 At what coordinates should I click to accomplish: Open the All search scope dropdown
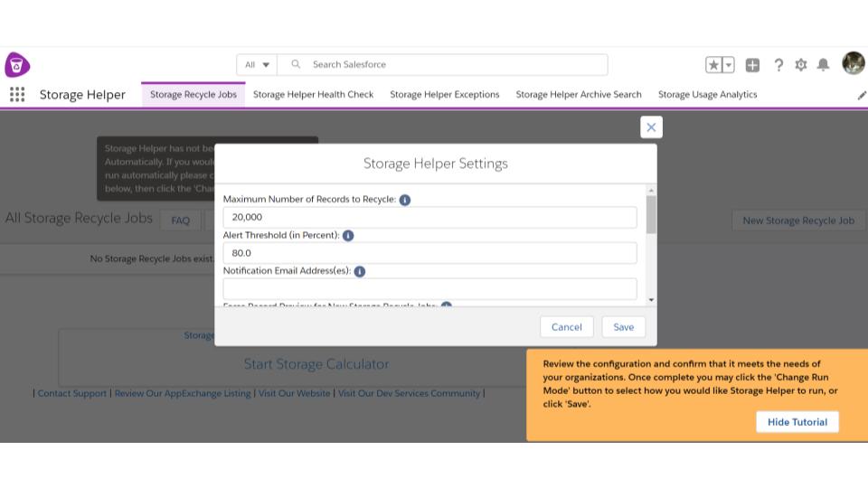coord(257,65)
